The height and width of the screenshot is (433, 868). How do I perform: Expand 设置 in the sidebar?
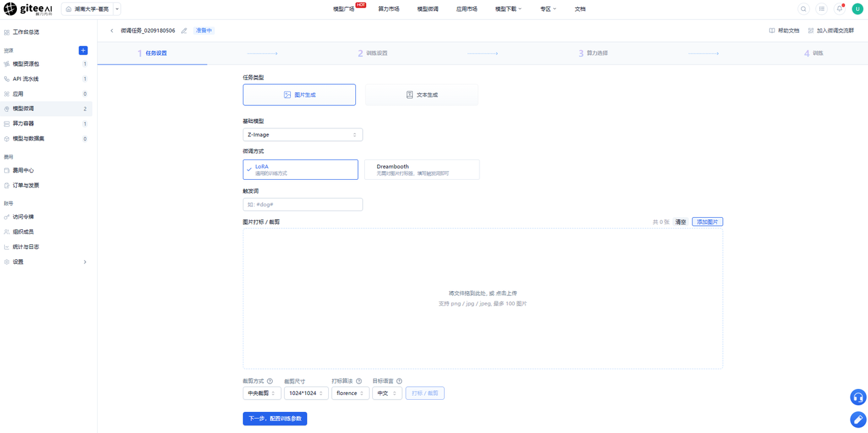[x=46, y=262]
